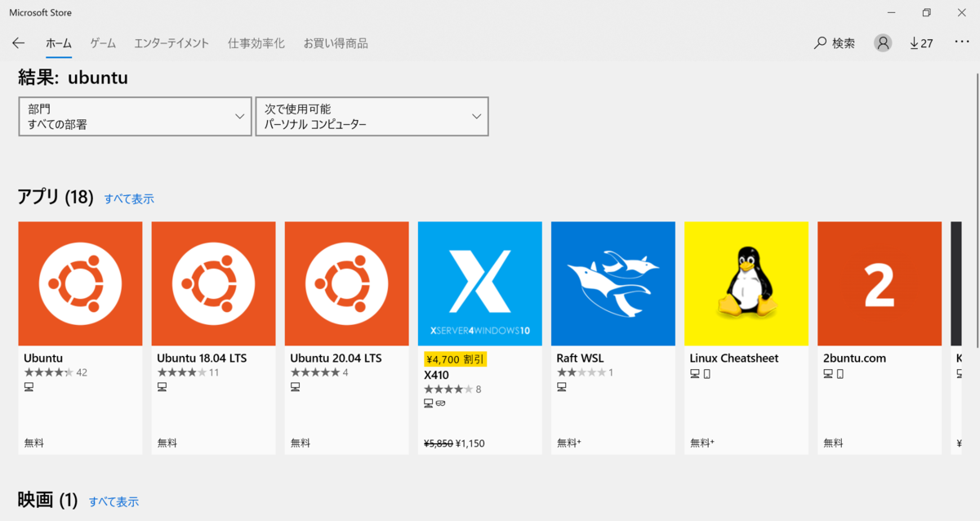Open the Ubuntu 20.04 LTS tile image
Viewport: 980px width, 521px height.
click(346, 283)
